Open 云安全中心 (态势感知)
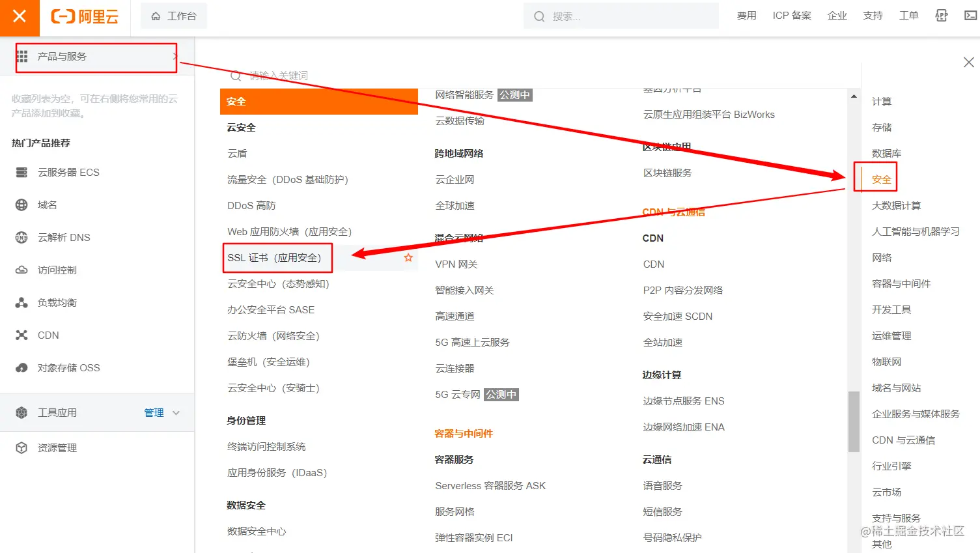Viewport: 980px width, 553px height. pyautogui.click(x=278, y=283)
